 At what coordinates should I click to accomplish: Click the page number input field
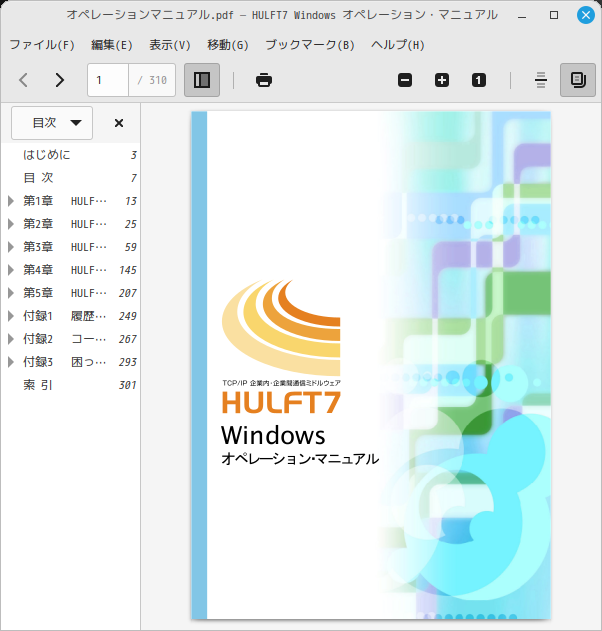108,80
